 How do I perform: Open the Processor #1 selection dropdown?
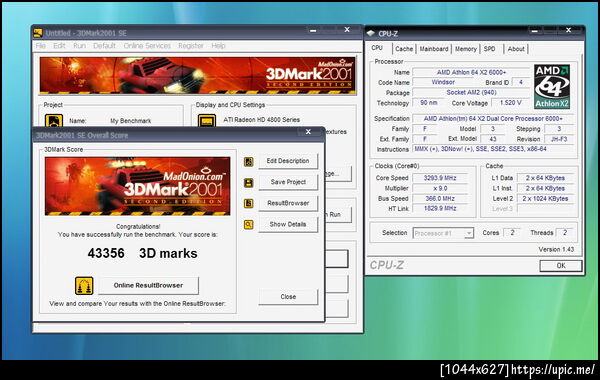pos(443,233)
